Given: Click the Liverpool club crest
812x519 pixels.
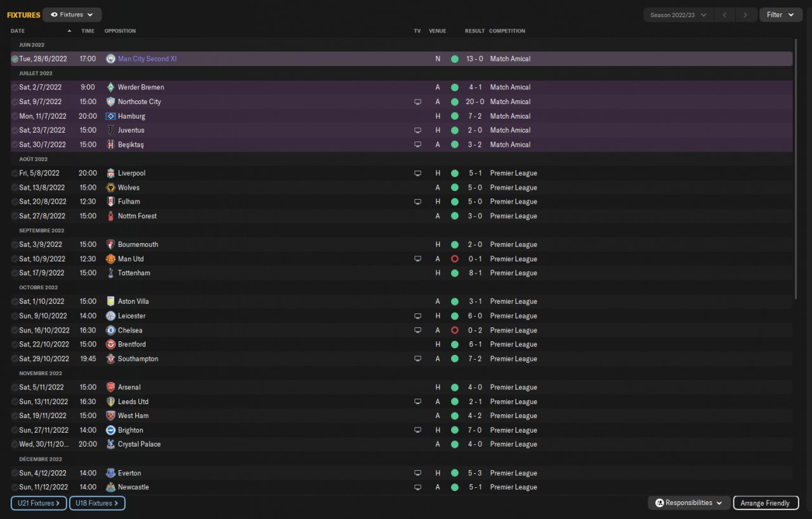Looking at the screenshot, I should (x=110, y=173).
